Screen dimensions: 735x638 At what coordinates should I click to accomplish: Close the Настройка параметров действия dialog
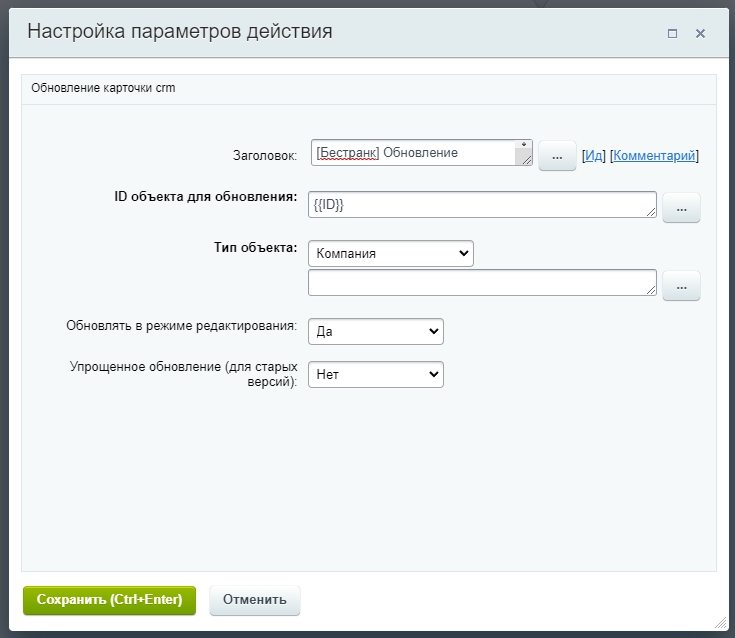click(x=700, y=33)
